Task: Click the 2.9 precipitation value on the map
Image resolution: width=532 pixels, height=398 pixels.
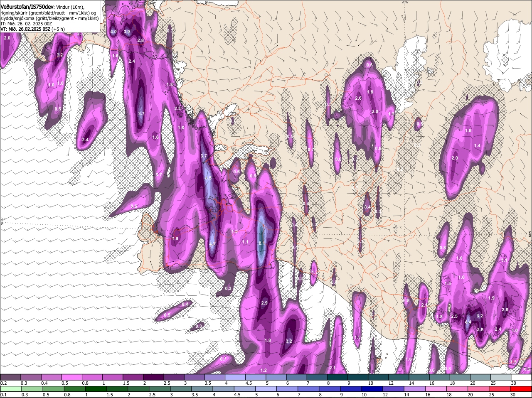Action: pos(264,303)
